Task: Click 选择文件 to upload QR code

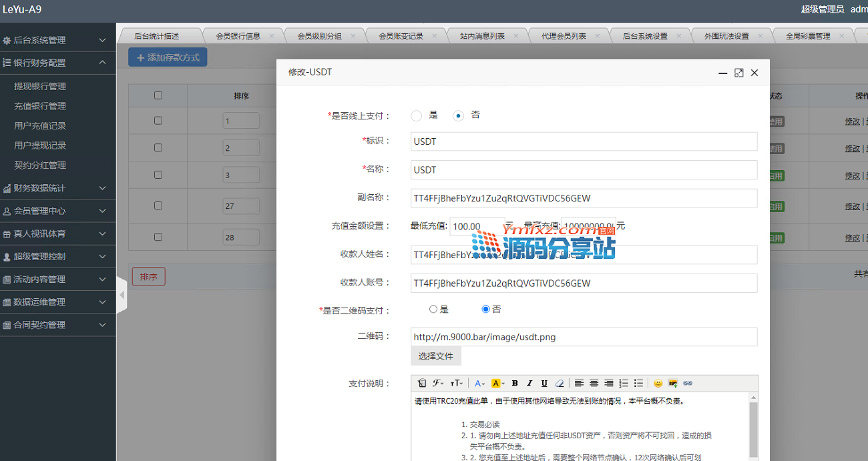Action: point(435,356)
